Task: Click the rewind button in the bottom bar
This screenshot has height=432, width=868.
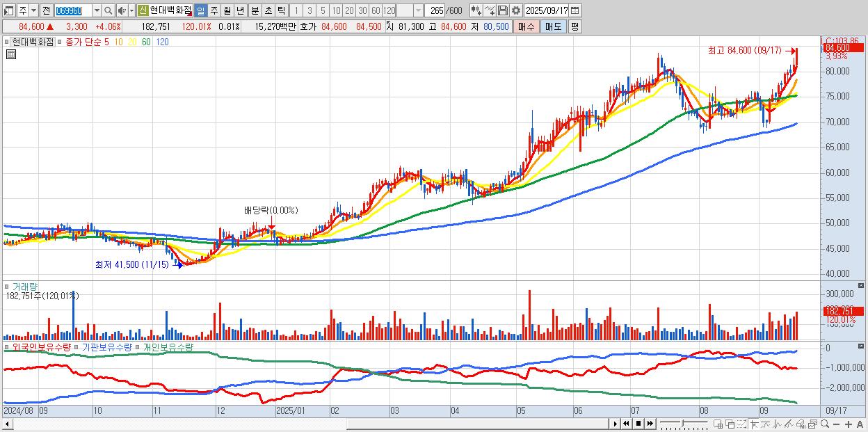Action: [626, 424]
